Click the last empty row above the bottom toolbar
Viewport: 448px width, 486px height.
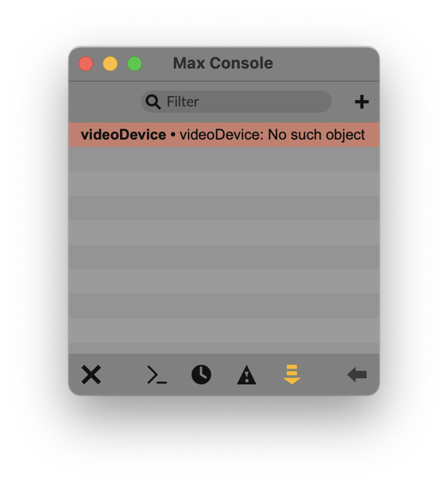click(x=224, y=348)
